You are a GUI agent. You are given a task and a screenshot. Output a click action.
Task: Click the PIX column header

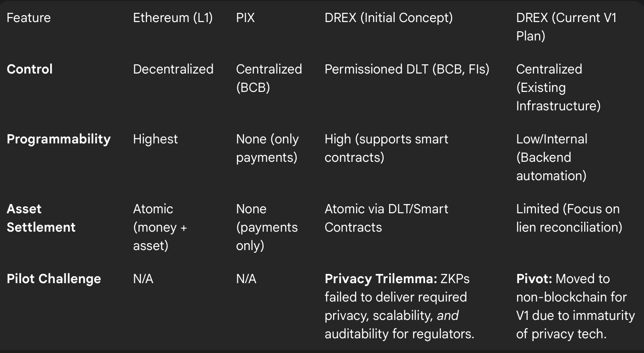(x=245, y=18)
